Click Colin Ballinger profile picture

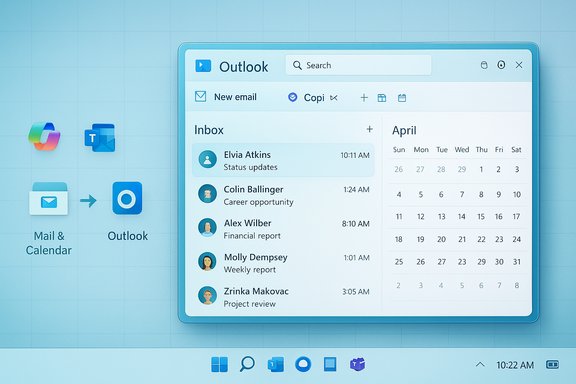click(x=207, y=193)
